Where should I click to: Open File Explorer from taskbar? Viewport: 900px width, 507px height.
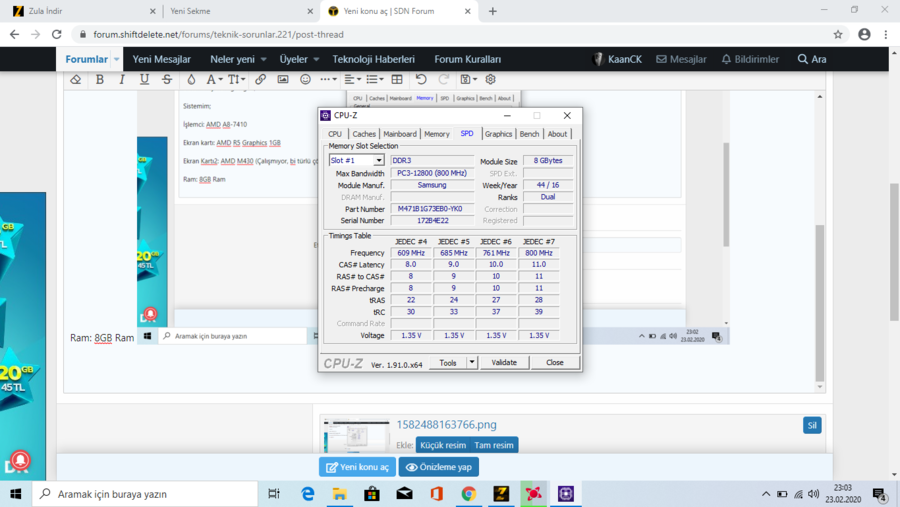pos(340,494)
